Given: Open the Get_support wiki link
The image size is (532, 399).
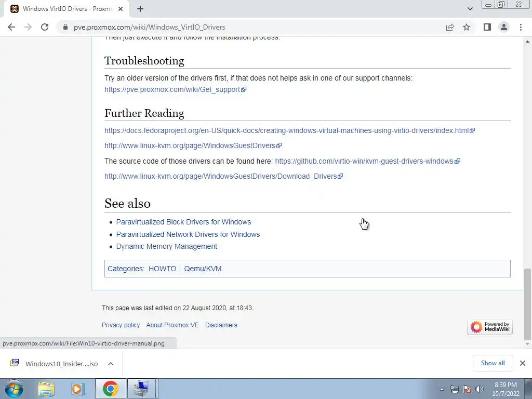Looking at the screenshot, I should pos(175,89).
